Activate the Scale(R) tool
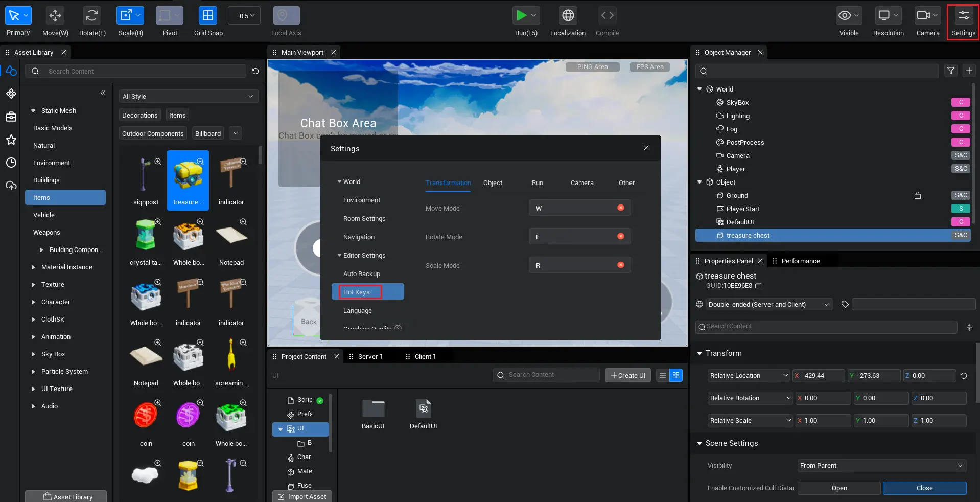The width and height of the screenshot is (980, 502). point(130,15)
